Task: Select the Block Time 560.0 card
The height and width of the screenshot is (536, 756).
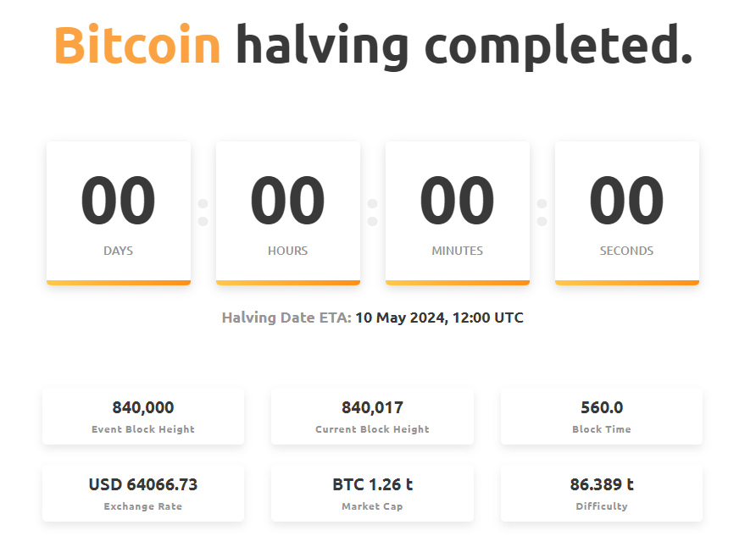Action: point(602,416)
